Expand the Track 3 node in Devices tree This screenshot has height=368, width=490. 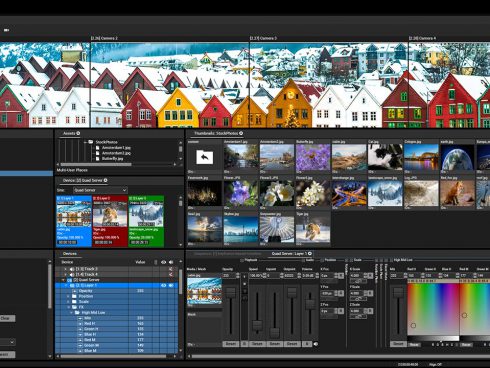tap(65, 269)
